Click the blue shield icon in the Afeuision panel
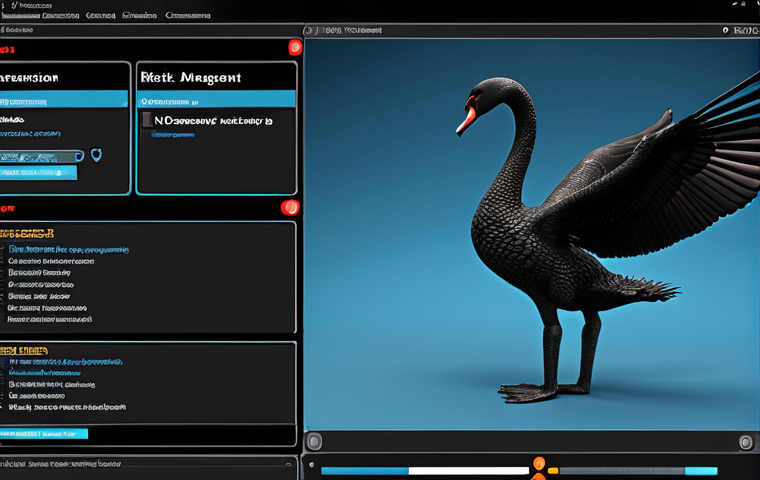The image size is (760, 480). (96, 155)
